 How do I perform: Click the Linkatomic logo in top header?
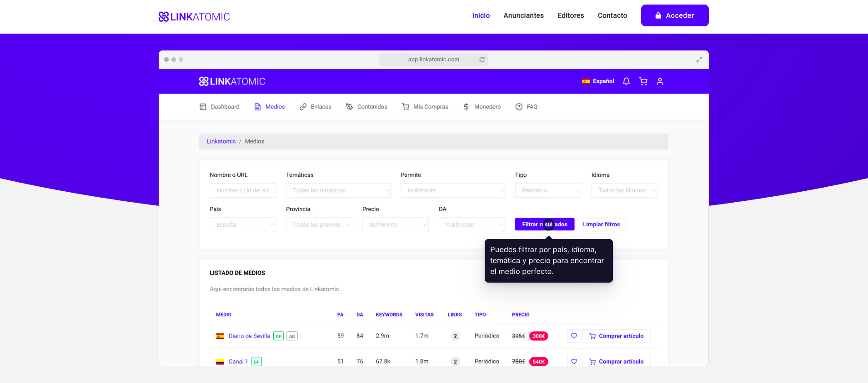pos(194,17)
